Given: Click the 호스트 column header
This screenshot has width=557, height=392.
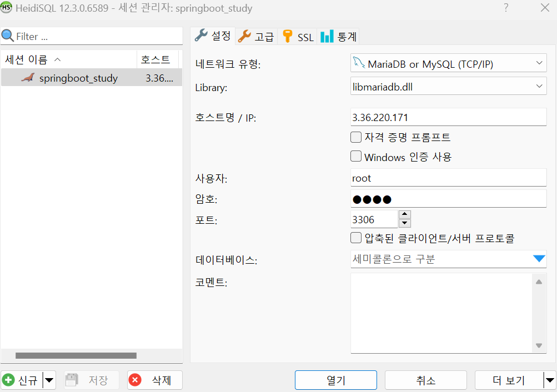Looking at the screenshot, I should point(157,59).
